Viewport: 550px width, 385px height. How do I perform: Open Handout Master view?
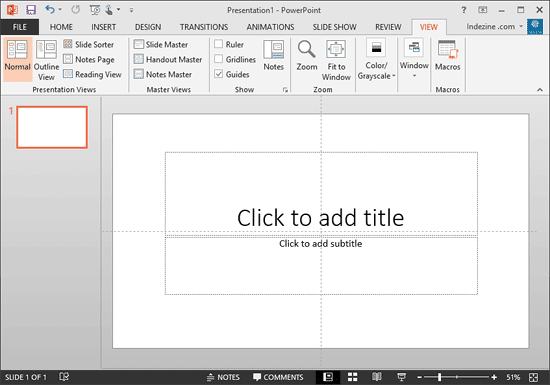168,60
